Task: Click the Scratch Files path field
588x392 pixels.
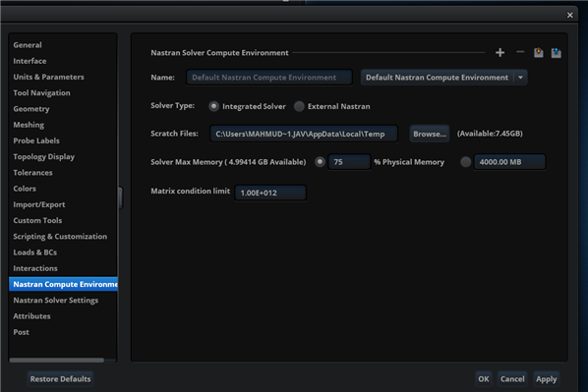Action: (x=304, y=134)
